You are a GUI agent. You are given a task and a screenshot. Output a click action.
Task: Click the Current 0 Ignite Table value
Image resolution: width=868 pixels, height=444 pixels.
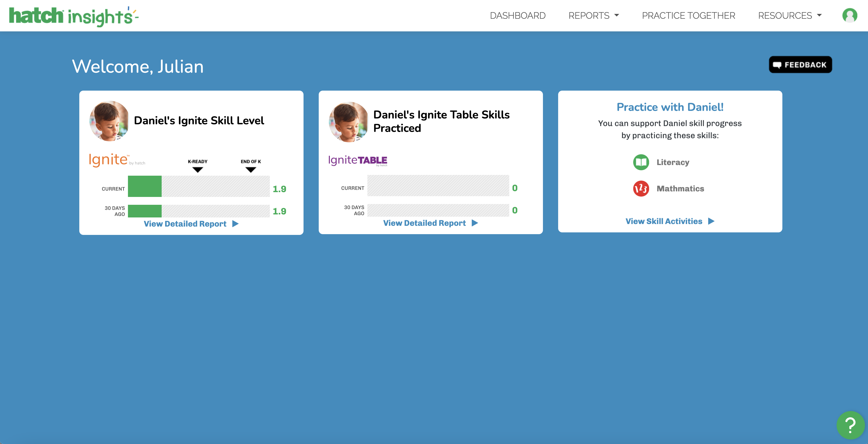(515, 188)
